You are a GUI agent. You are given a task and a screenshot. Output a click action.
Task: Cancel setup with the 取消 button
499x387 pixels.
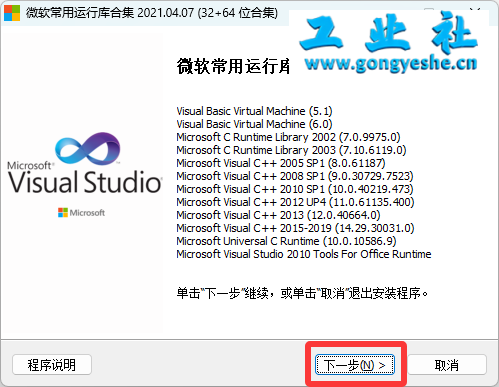[447, 365]
